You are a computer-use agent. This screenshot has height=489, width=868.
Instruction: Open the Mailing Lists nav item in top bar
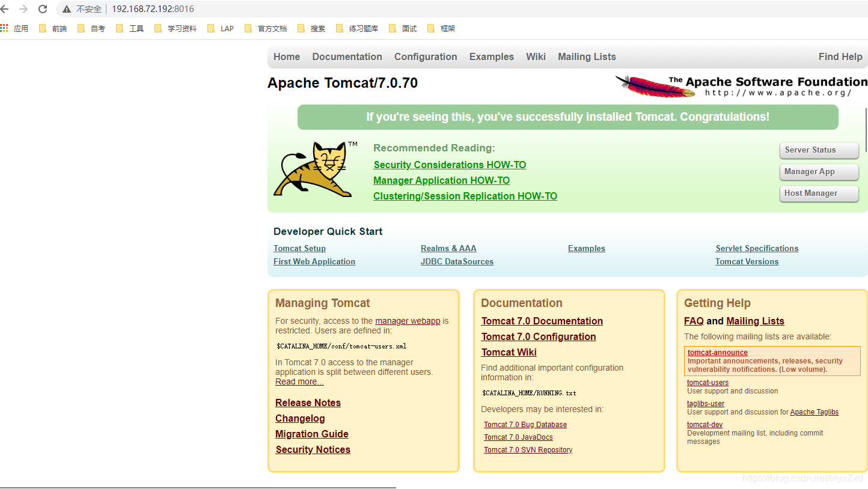pyautogui.click(x=587, y=57)
